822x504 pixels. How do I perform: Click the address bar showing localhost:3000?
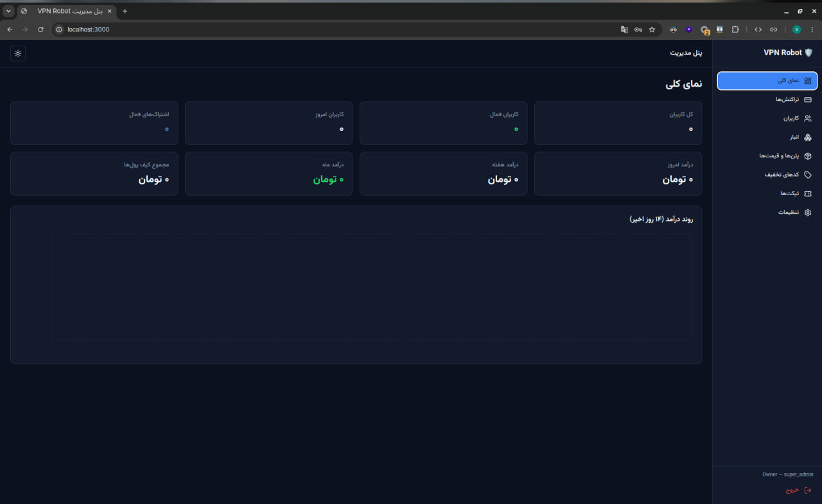coord(334,30)
